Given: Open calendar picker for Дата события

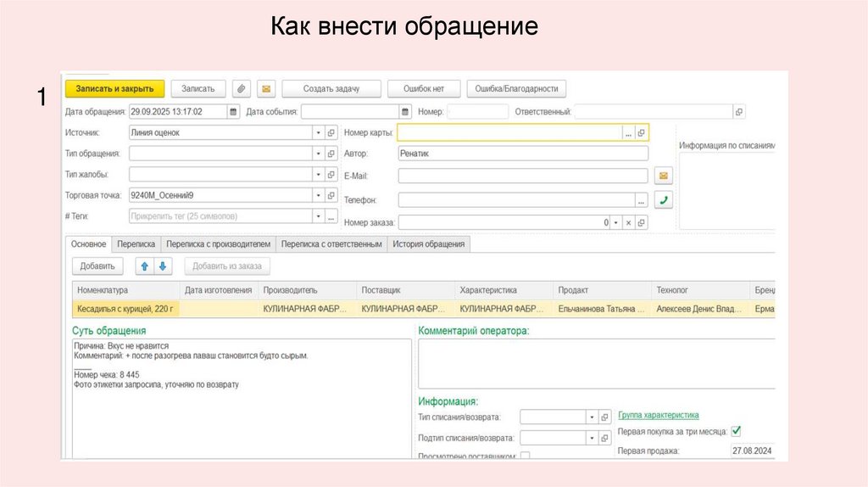Looking at the screenshot, I should tap(405, 112).
